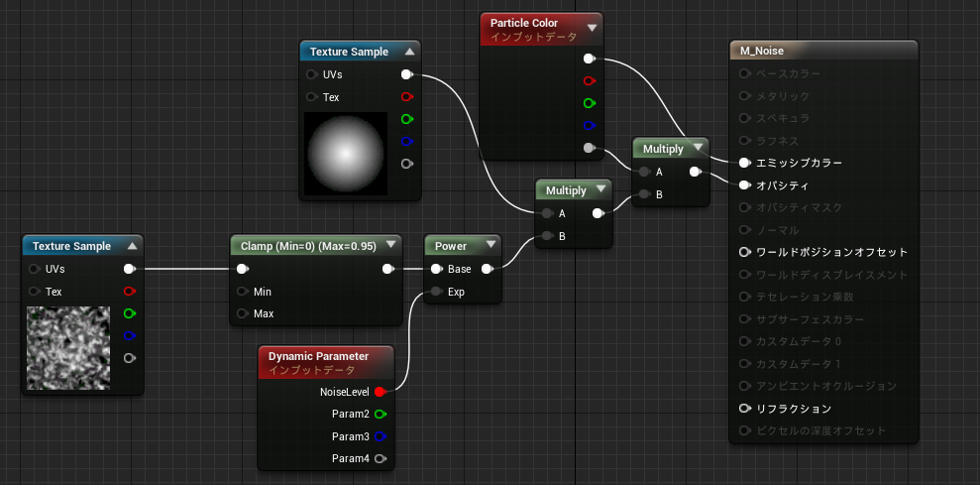
Task: Select the Particle Color node title
Action: [x=524, y=23]
